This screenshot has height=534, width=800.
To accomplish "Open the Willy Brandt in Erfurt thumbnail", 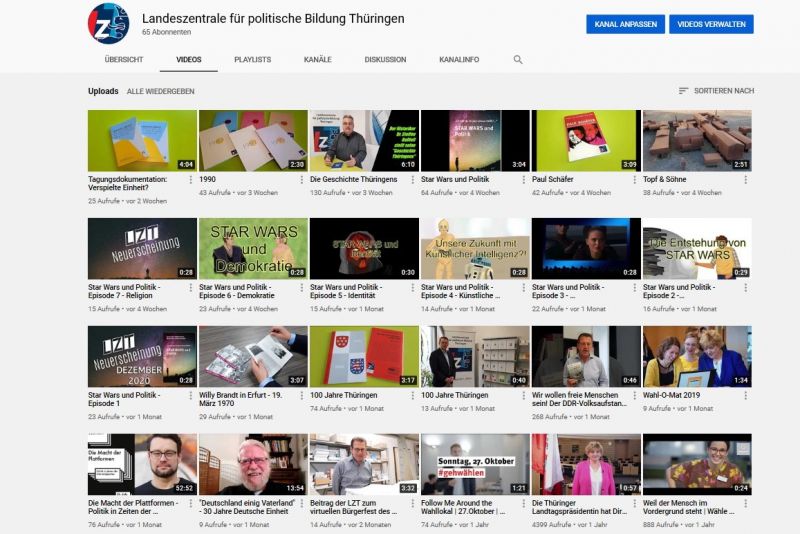I will tap(253, 357).
